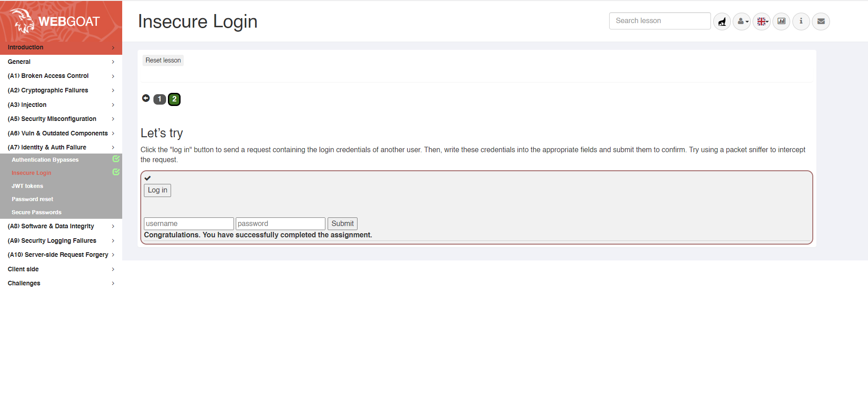Click the Insecure Login page heading
The width and height of the screenshot is (868, 409).
(198, 21)
